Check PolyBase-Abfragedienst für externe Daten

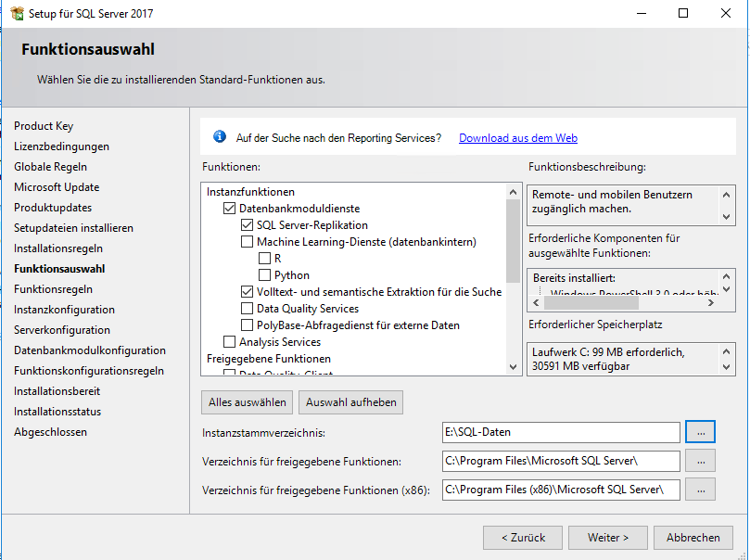coord(247,325)
